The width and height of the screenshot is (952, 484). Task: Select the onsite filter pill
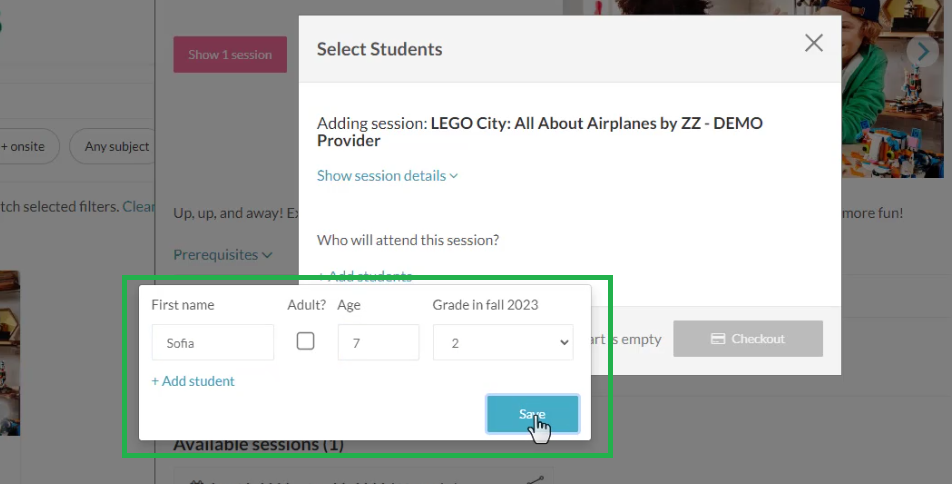click(28, 146)
